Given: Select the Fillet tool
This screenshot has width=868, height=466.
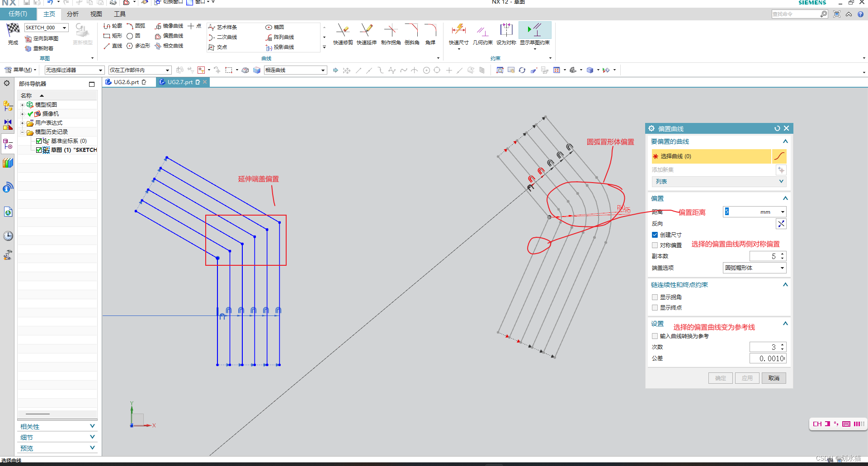Looking at the screenshot, I should point(430,34).
